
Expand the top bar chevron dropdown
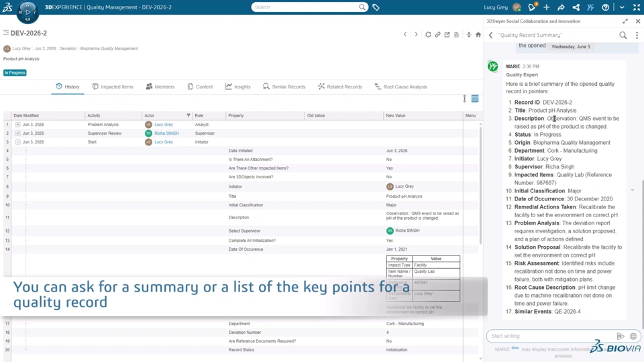point(622,7)
